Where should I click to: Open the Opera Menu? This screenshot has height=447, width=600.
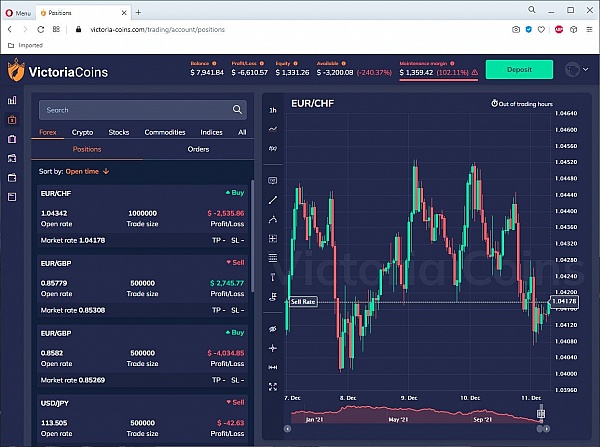[x=18, y=13]
